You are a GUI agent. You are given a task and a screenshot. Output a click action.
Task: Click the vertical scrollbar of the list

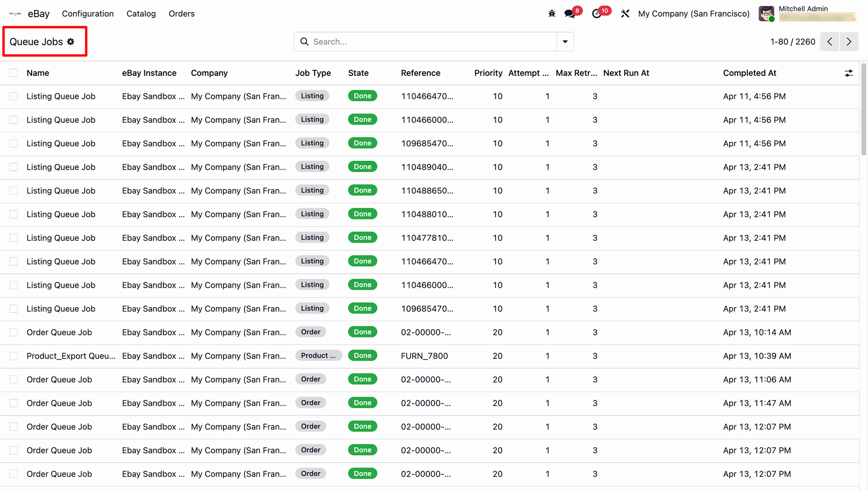click(x=863, y=110)
